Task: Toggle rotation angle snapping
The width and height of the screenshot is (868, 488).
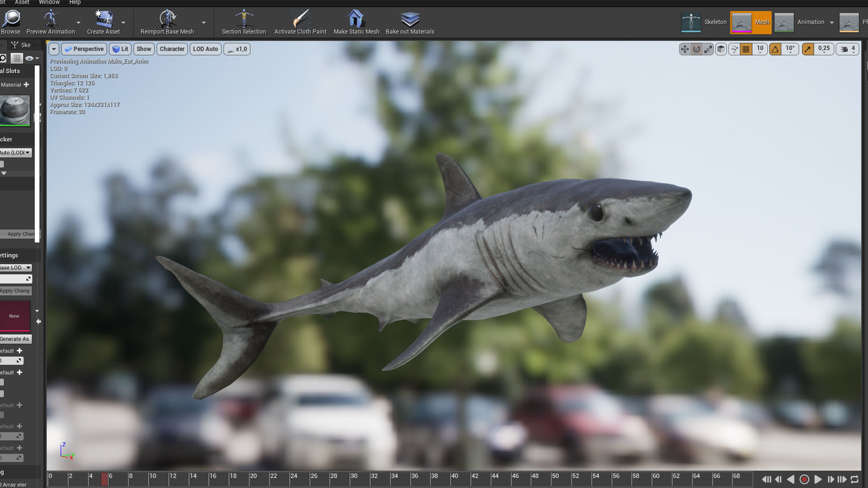Action: point(775,49)
